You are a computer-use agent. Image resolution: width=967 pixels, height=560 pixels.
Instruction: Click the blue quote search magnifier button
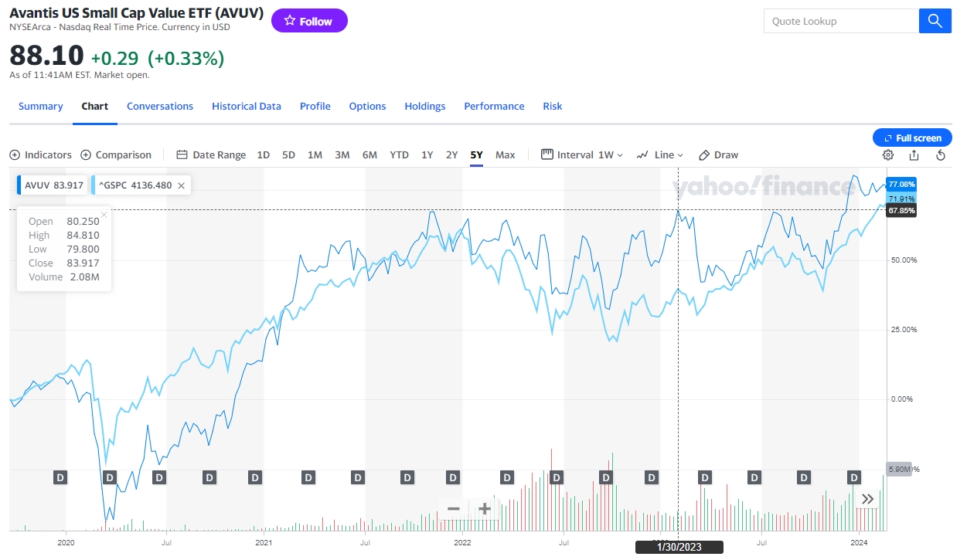pyautogui.click(x=935, y=21)
